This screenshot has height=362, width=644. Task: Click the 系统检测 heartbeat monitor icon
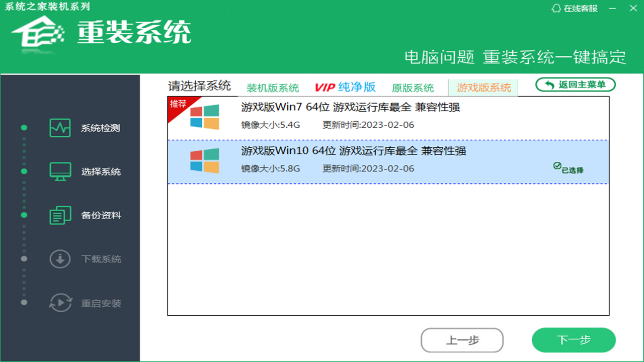(x=60, y=128)
